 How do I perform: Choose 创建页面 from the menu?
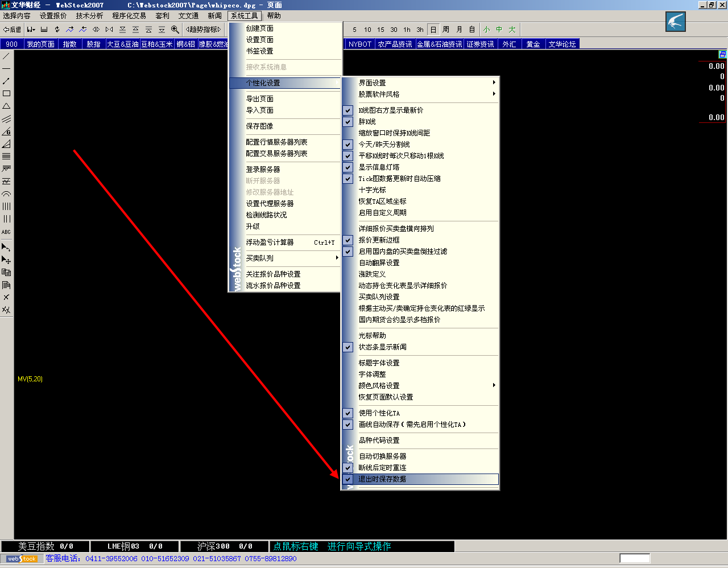point(285,28)
